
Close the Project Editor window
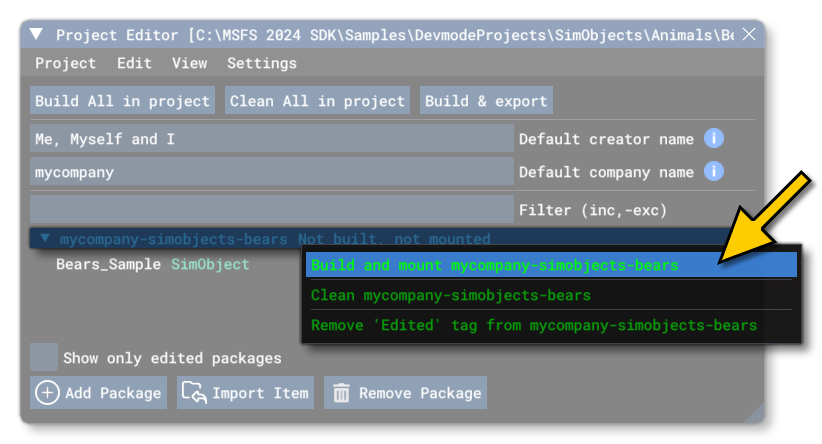tap(748, 34)
